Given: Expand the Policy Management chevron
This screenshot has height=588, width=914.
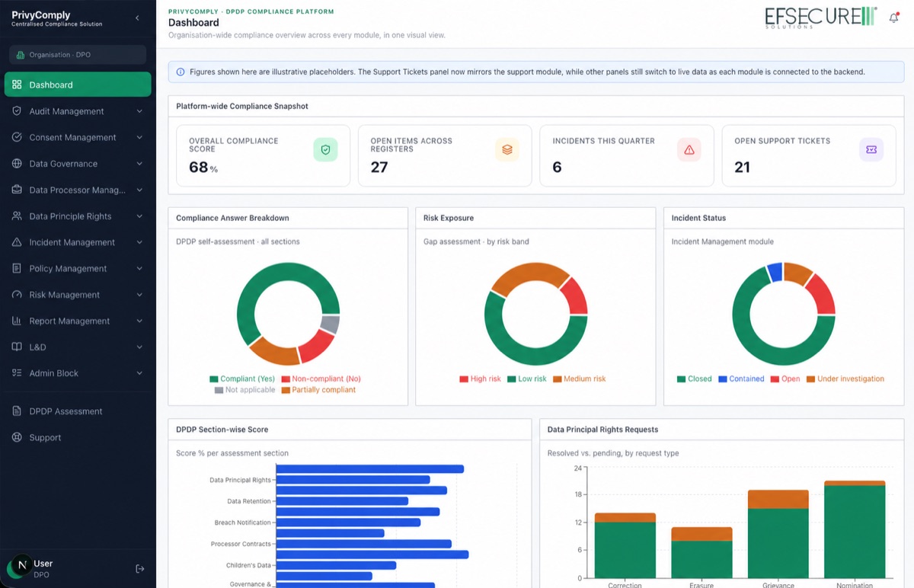Looking at the screenshot, I should pyautogui.click(x=139, y=268).
